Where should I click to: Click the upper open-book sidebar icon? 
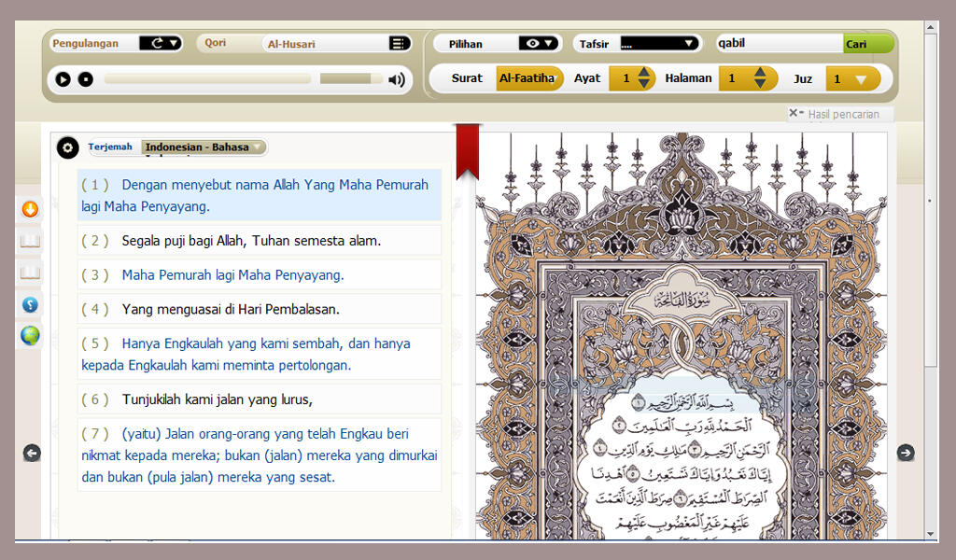(x=30, y=242)
